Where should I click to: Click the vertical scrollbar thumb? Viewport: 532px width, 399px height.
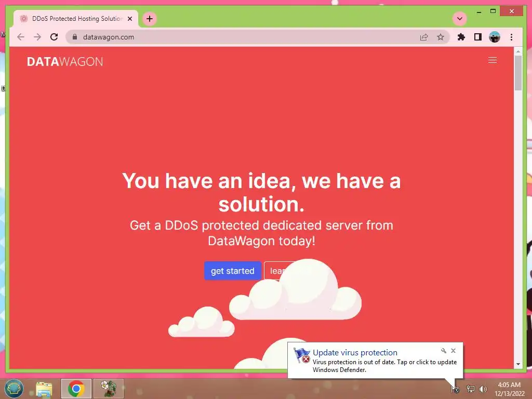(518, 73)
